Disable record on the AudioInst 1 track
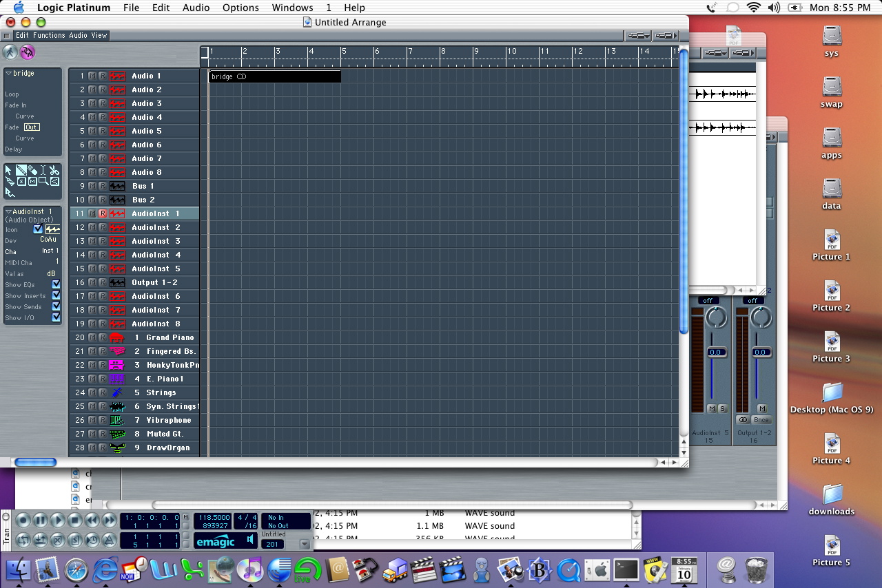 [102, 213]
